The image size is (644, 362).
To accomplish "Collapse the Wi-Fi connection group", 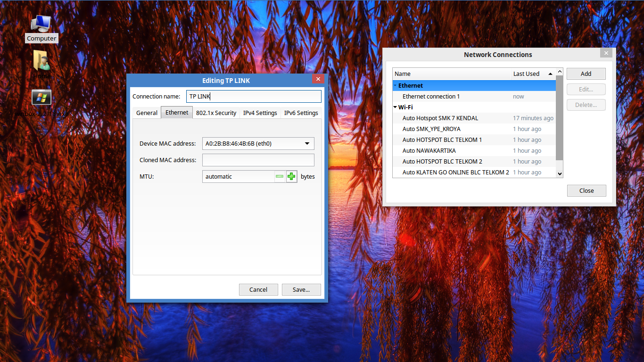I will (395, 107).
